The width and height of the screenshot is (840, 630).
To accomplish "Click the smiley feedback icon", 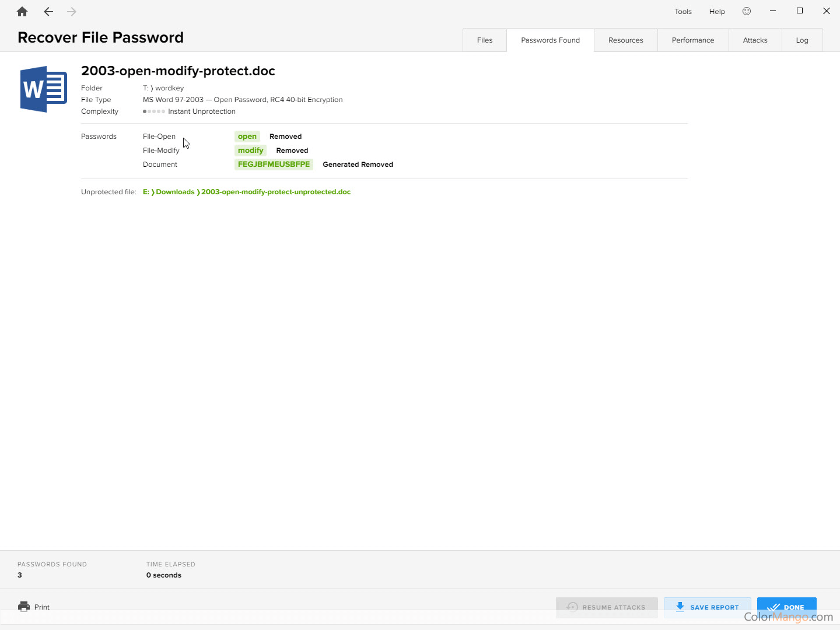I will [747, 11].
